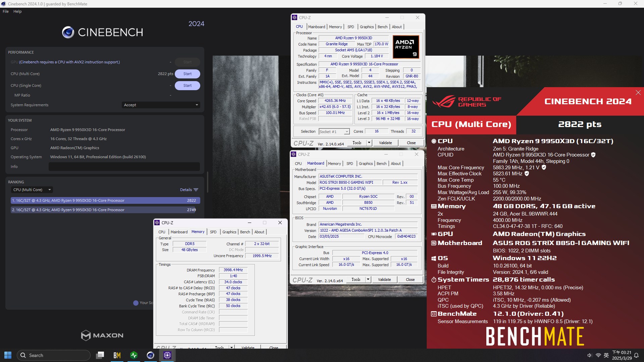Click CPU-Z Memory window title icon
644x362 pixels.
tap(157, 223)
